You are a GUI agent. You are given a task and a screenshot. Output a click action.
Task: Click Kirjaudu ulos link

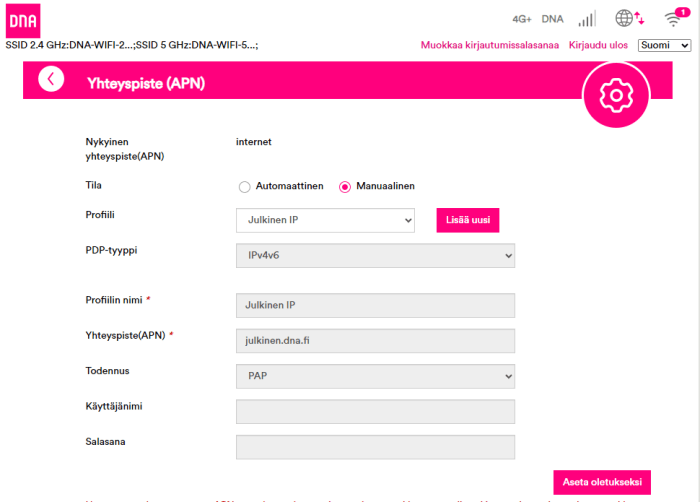(x=598, y=45)
